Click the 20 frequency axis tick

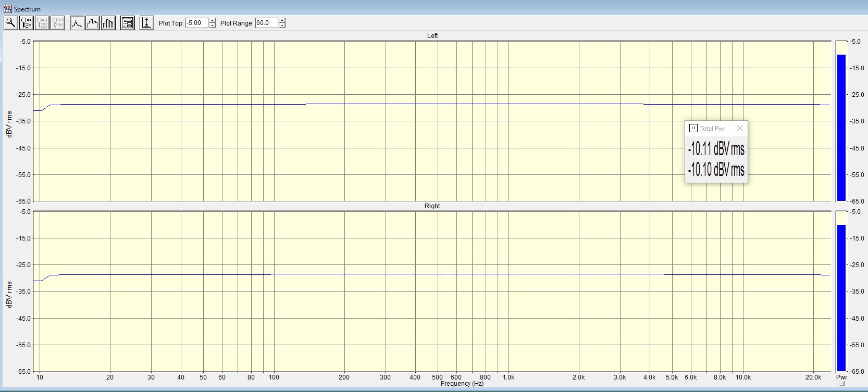tap(110, 377)
